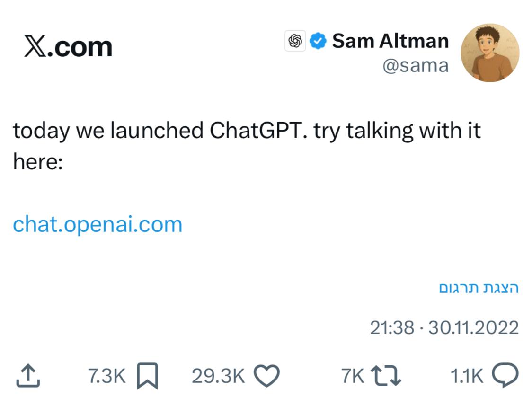532x415 pixels.
Task: Bookmark this tweet using the bookmark icon
Action: [147, 376]
